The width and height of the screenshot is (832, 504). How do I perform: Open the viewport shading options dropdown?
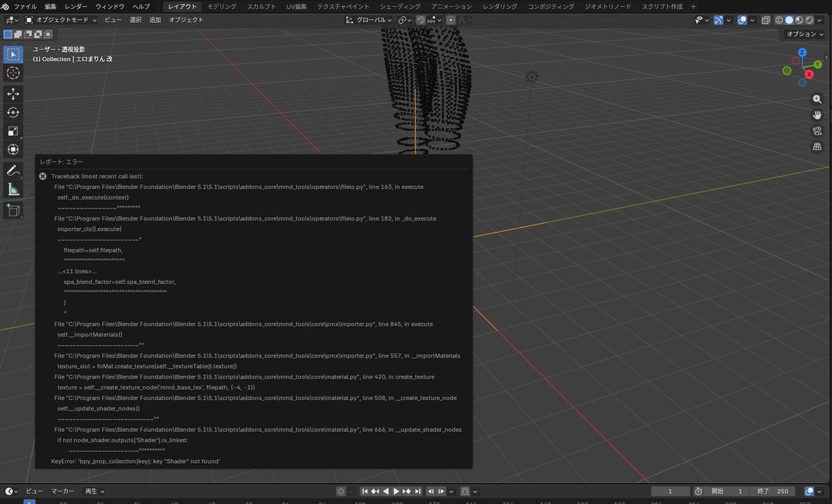820,20
